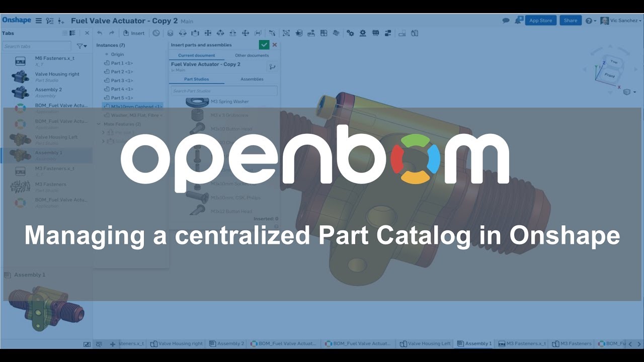Image resolution: width=644 pixels, height=362 pixels.
Task: Open M3 Fasteners bottom tab
Action: pos(572,343)
